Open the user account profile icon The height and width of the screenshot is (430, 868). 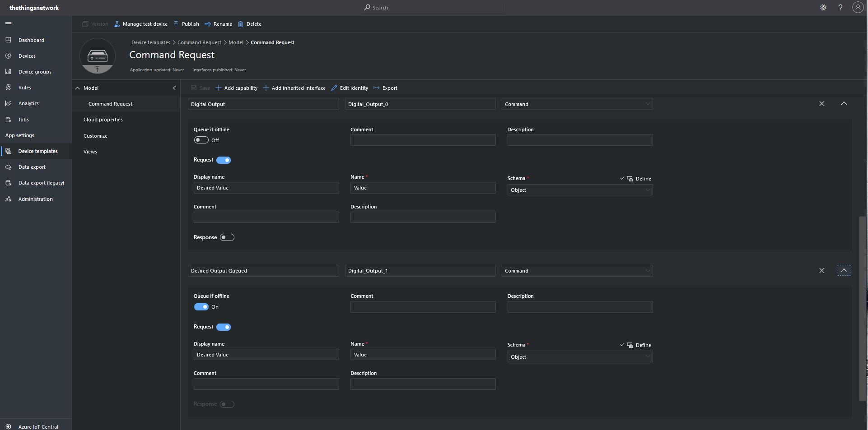pos(858,8)
